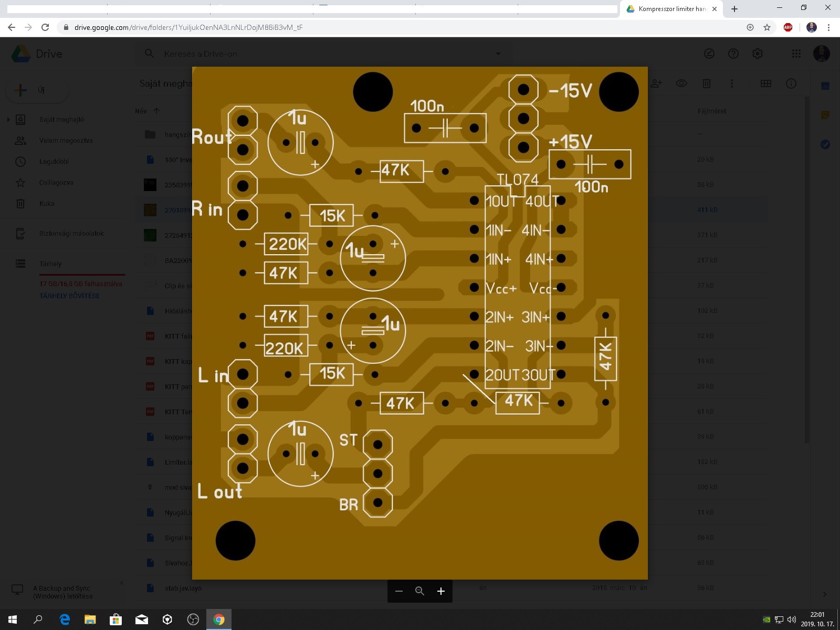Open the Google apps grid
This screenshot has height=630, width=840.
coord(796,54)
